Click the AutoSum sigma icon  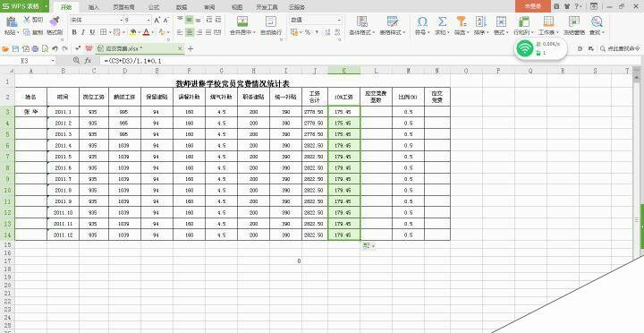[442, 21]
